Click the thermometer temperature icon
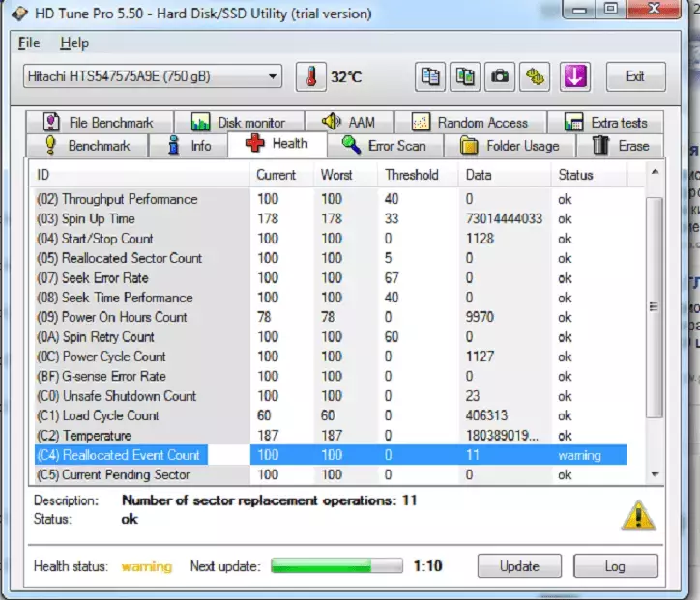The width and height of the screenshot is (700, 600). pyautogui.click(x=311, y=76)
